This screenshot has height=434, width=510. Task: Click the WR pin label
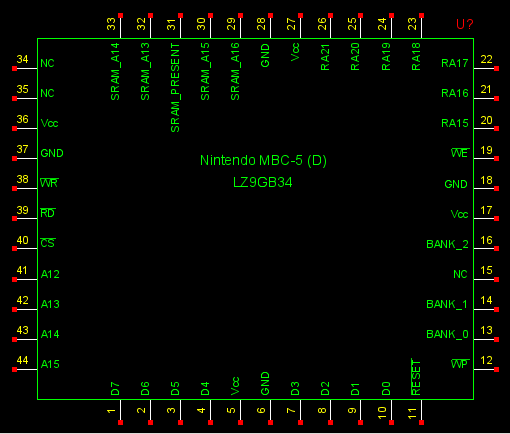point(49,183)
